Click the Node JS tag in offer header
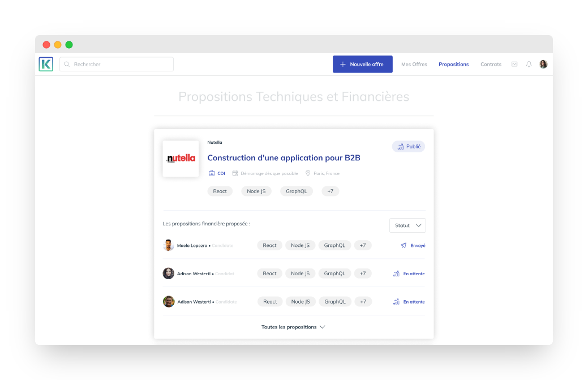 [256, 191]
